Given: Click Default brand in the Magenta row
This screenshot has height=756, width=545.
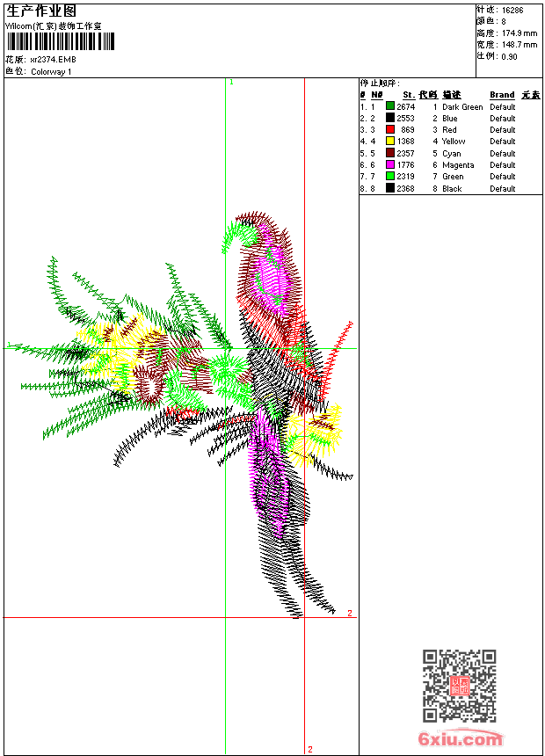Looking at the screenshot, I should point(503,165).
